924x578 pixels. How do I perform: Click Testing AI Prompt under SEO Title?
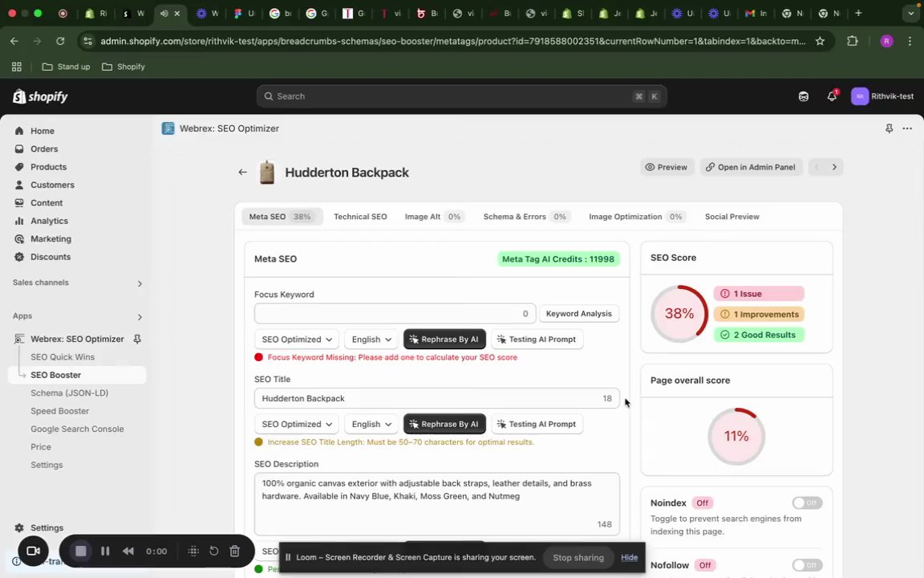pyautogui.click(x=537, y=424)
